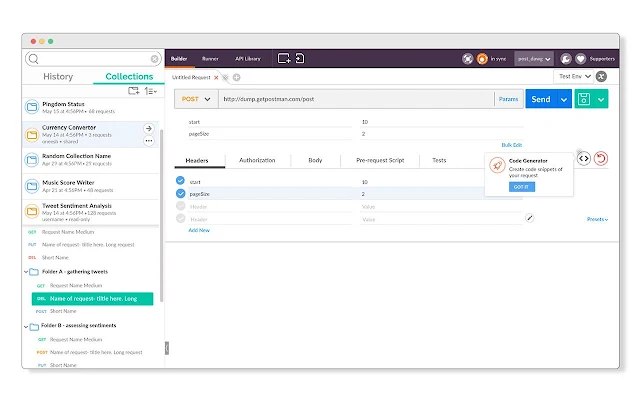Click the sidebar vertical scrollbar
This screenshot has height=400, width=640.
[x=162, y=216]
